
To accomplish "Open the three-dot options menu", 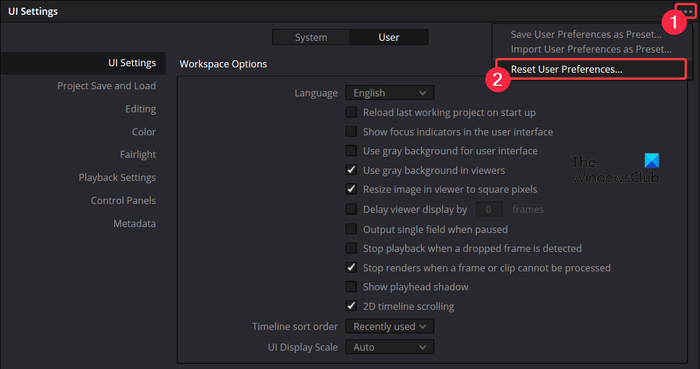I will click(x=688, y=12).
